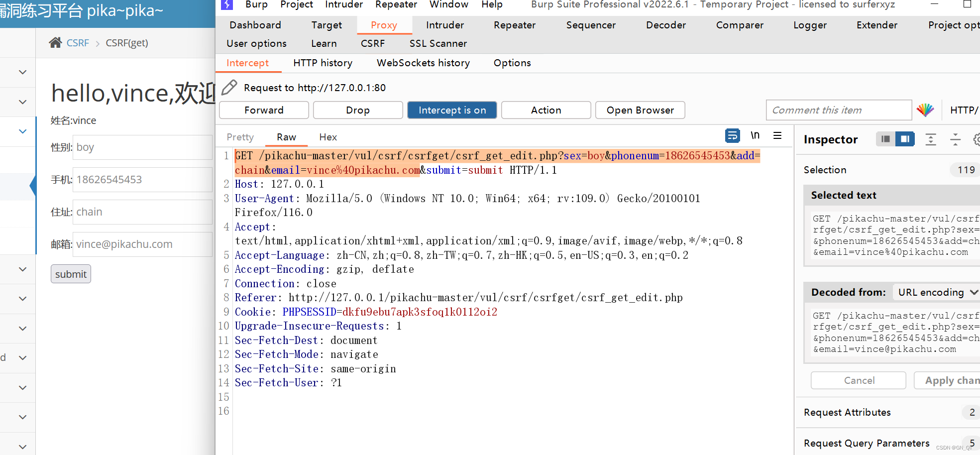Switch to the Raw view tab
This screenshot has height=455, width=980.
286,137
